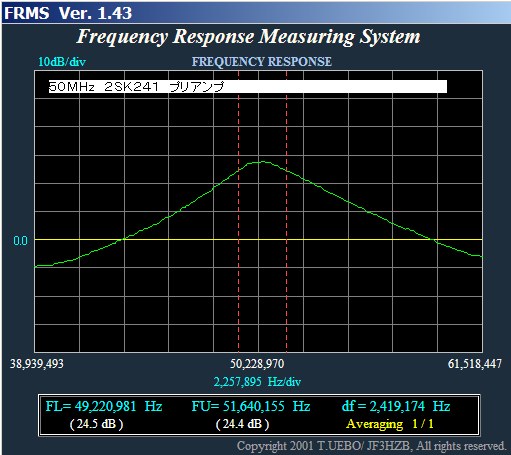Click the df = 2,419,174 Hz readout
Image resolution: width=511 pixels, height=455 pixels.
click(396, 406)
